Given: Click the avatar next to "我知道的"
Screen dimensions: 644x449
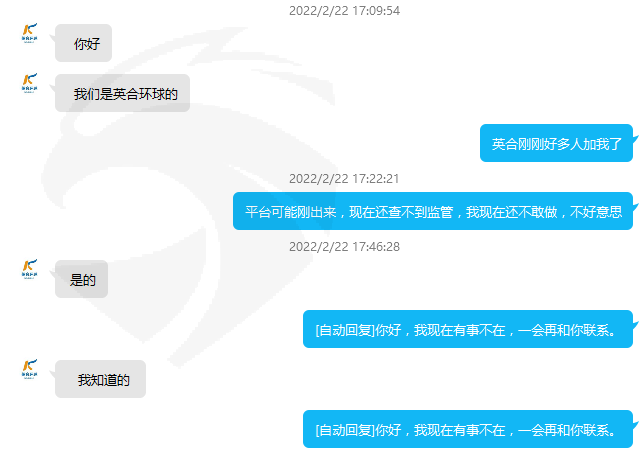Looking at the screenshot, I should pos(30,369).
